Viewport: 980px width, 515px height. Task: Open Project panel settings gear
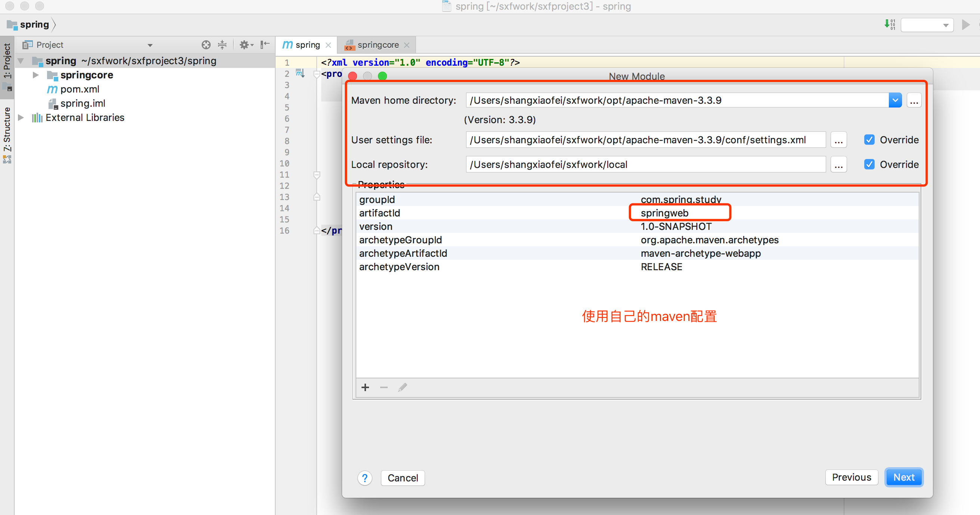click(x=245, y=45)
